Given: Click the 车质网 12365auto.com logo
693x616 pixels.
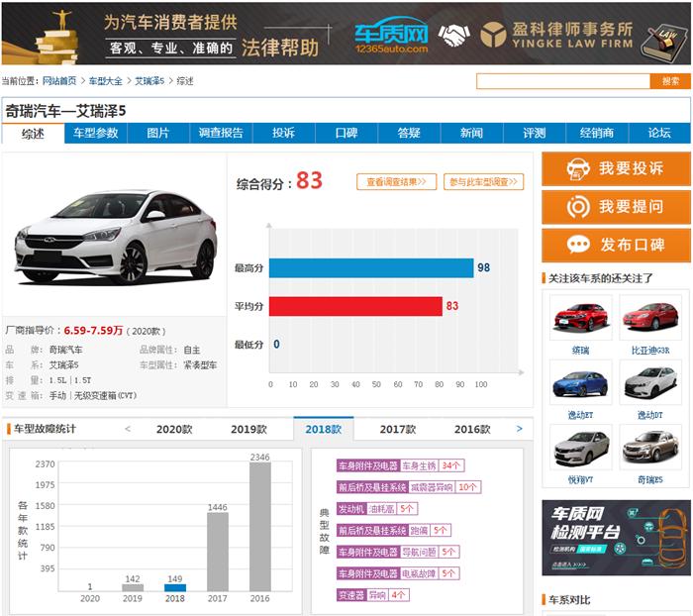Looking at the screenshot, I should [392, 36].
